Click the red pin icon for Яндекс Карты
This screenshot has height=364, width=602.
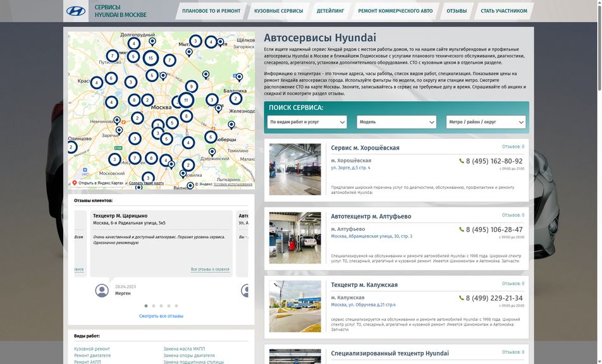[75, 183]
